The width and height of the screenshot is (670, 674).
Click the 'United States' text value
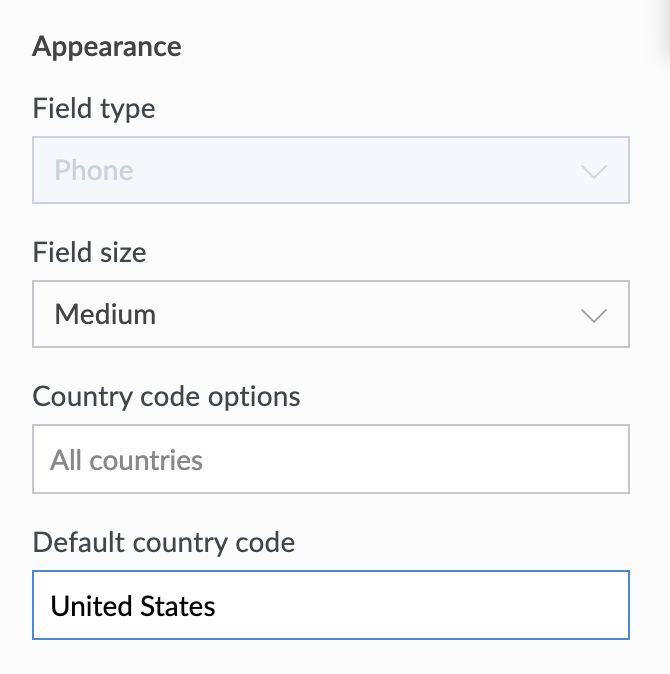coord(133,605)
